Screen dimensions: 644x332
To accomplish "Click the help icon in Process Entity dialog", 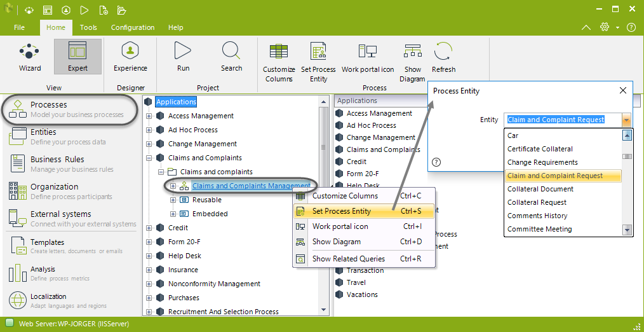I will (x=436, y=162).
